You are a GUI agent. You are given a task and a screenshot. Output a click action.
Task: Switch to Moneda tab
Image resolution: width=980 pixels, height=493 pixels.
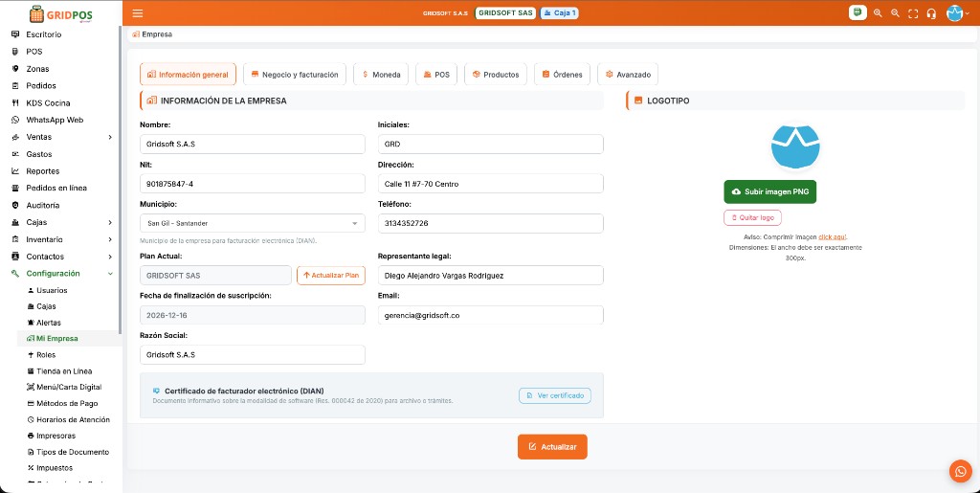[381, 75]
